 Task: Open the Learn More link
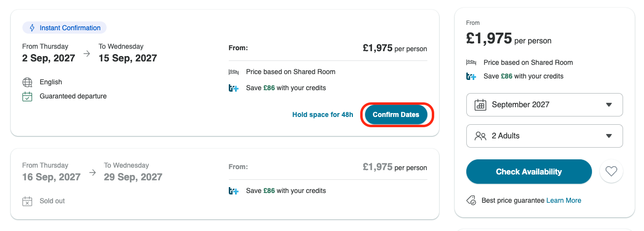point(564,200)
